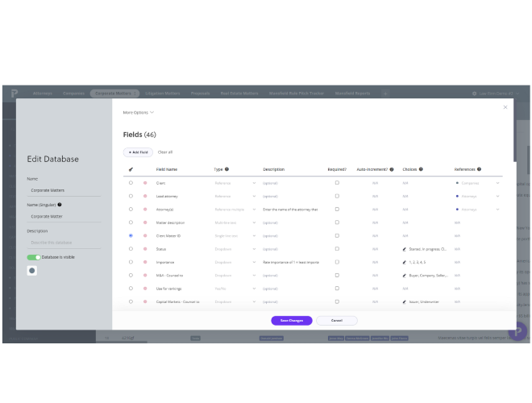The height and width of the screenshot is (403, 532).
Task: Open the database color swatch picker
Action: point(32,271)
